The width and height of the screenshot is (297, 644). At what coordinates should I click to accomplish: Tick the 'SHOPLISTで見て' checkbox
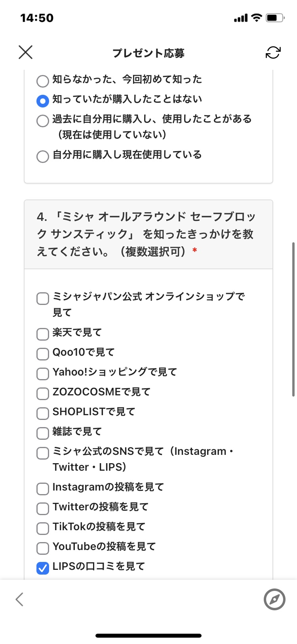[43, 413]
